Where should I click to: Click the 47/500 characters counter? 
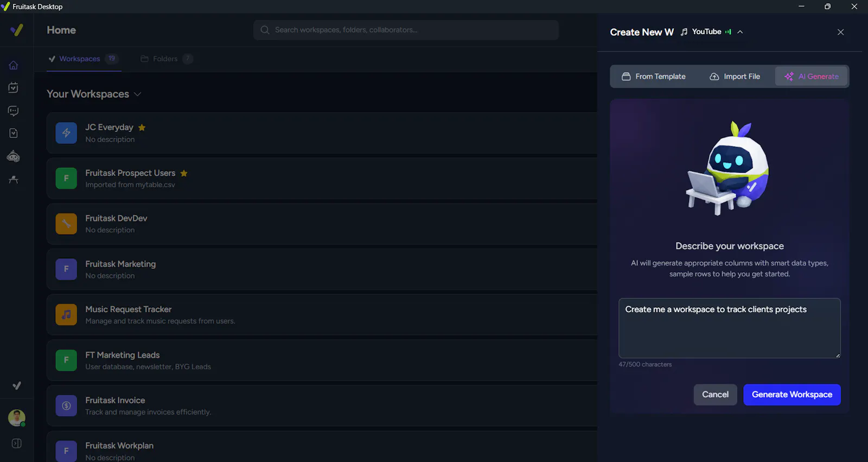645,364
